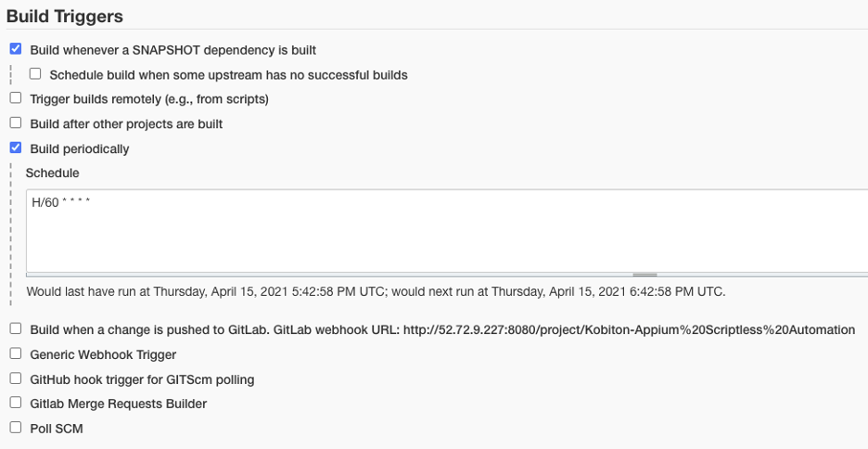Uncheck the SNAPSHOT dependency build checkbox
Image resolution: width=868 pixels, height=449 pixels.
[x=16, y=49]
